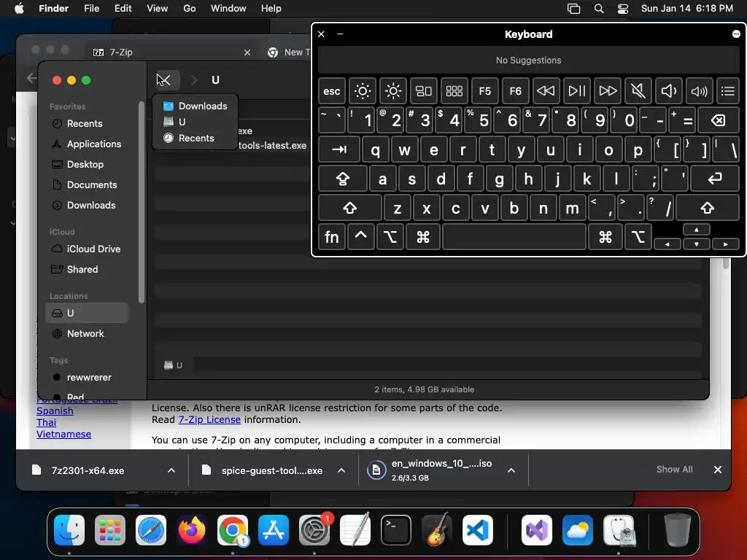Tap fast-forward key on Keyboard
747x560 pixels.
[608, 91]
